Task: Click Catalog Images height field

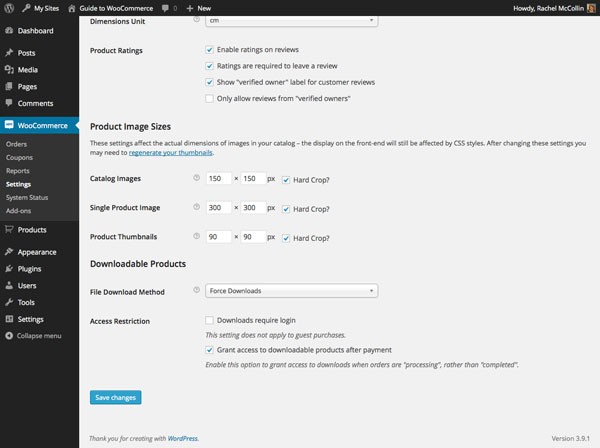Action: coord(253,179)
